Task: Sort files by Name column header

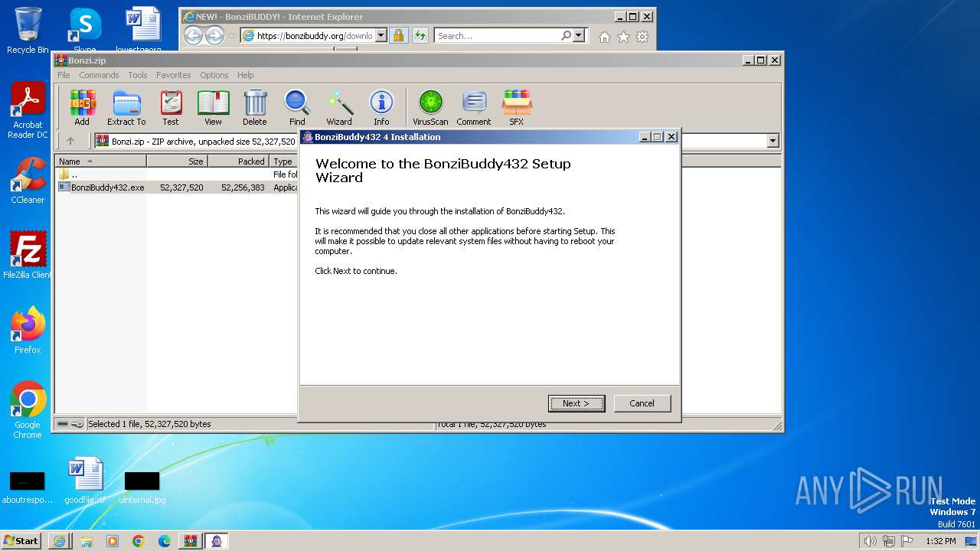Action: [x=100, y=161]
